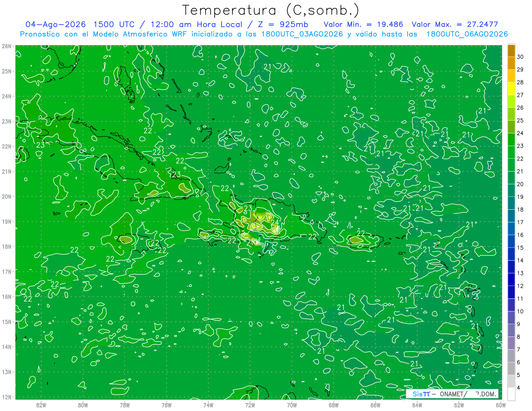Click the "66W" longitude axis label
This screenshot has width=532, height=411.
coord(376,405)
